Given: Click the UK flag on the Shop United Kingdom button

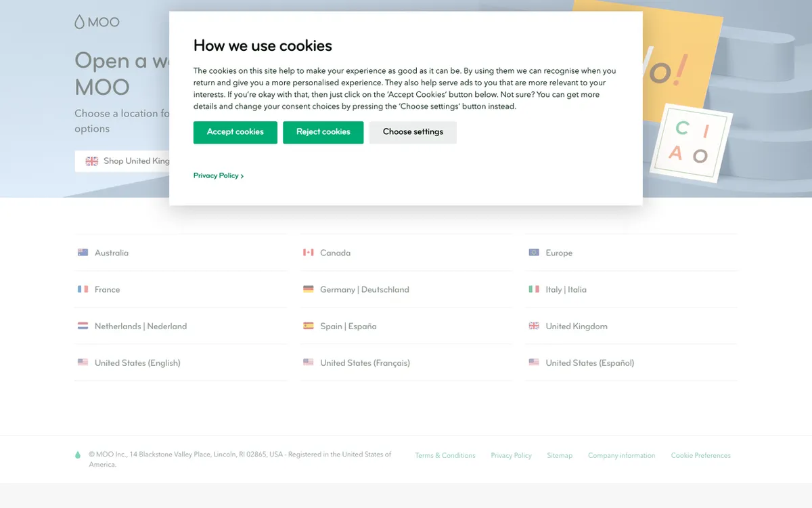Looking at the screenshot, I should (92, 161).
